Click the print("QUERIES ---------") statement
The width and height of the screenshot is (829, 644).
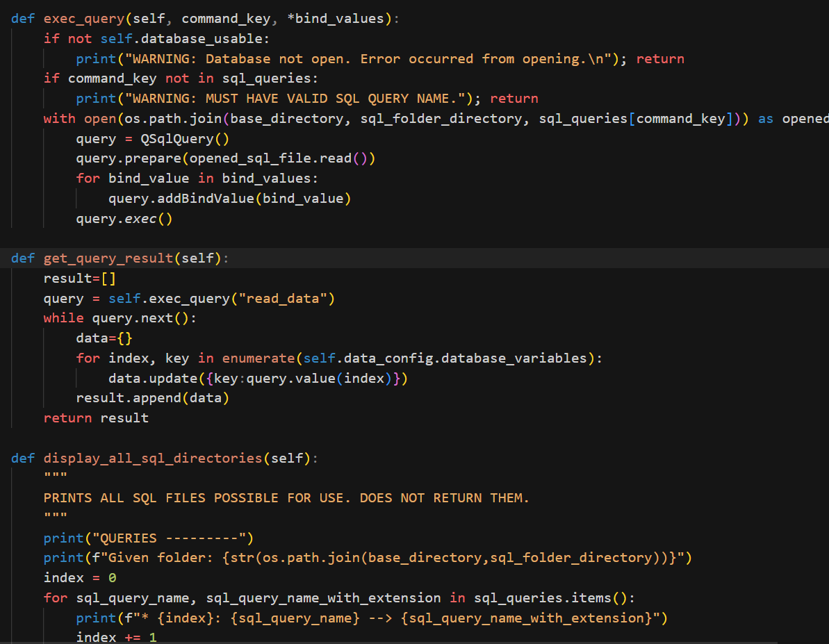(x=148, y=538)
